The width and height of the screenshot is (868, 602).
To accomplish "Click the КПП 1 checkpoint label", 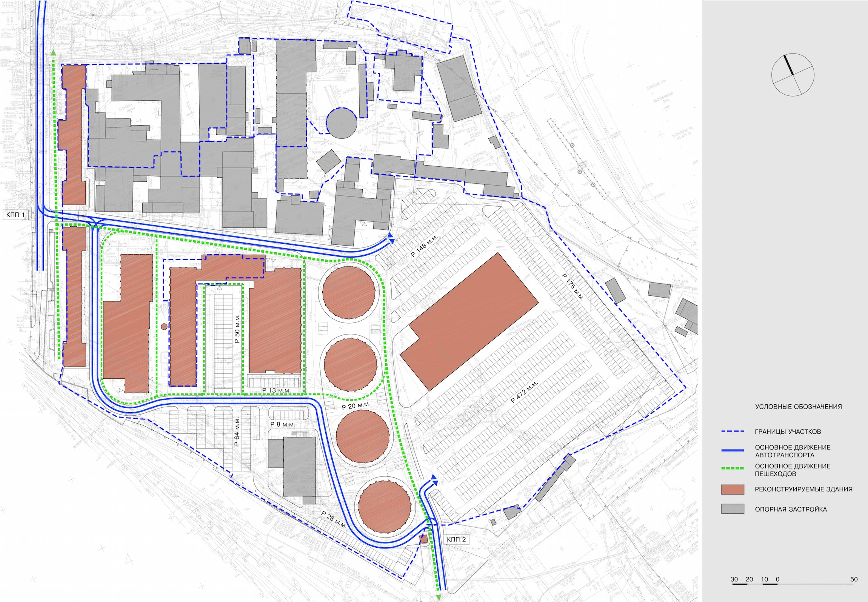I will coord(15,215).
